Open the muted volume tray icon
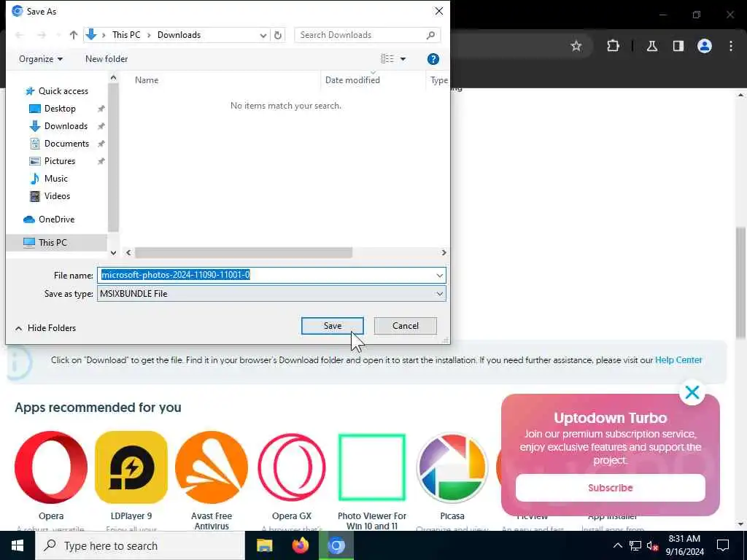This screenshot has width=747, height=560. click(653, 545)
